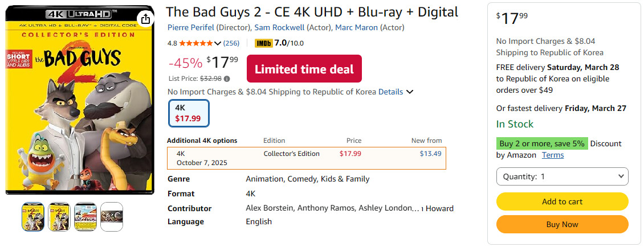Select the first cover thumbnail
Viewport: 644px width, 247px height.
coord(32,216)
